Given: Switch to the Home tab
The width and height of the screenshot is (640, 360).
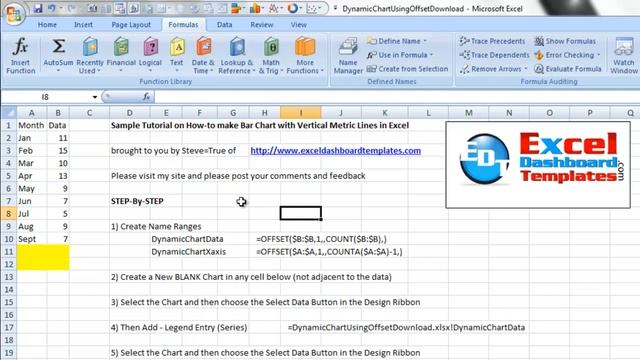Looking at the screenshot, I should click(x=47, y=25).
